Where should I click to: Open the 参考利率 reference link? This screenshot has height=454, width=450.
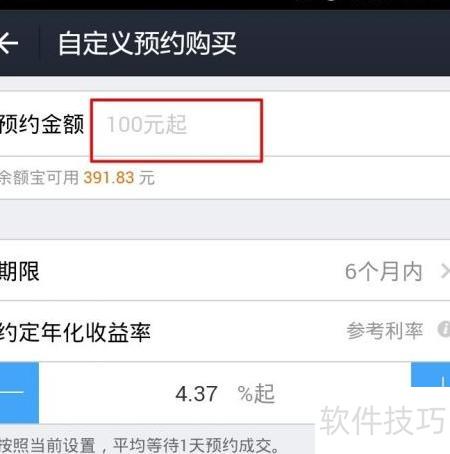[x=384, y=331]
